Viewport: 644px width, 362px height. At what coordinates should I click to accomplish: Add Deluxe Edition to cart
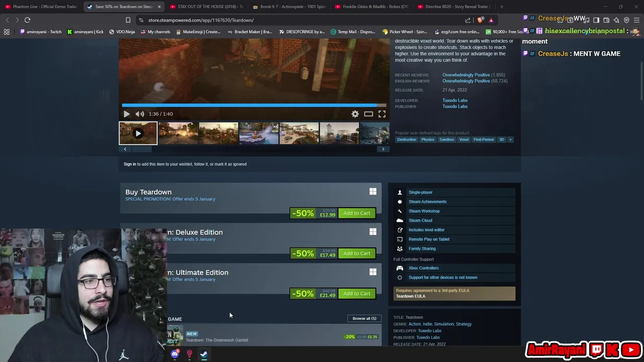(357, 253)
